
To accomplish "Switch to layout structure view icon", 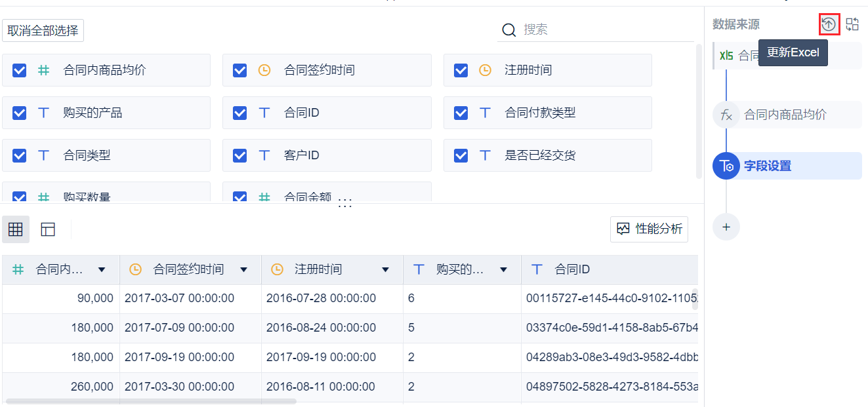I will tap(48, 229).
